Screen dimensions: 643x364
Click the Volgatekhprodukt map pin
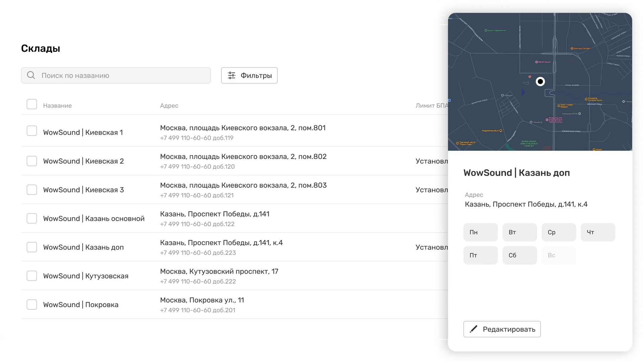501,131
